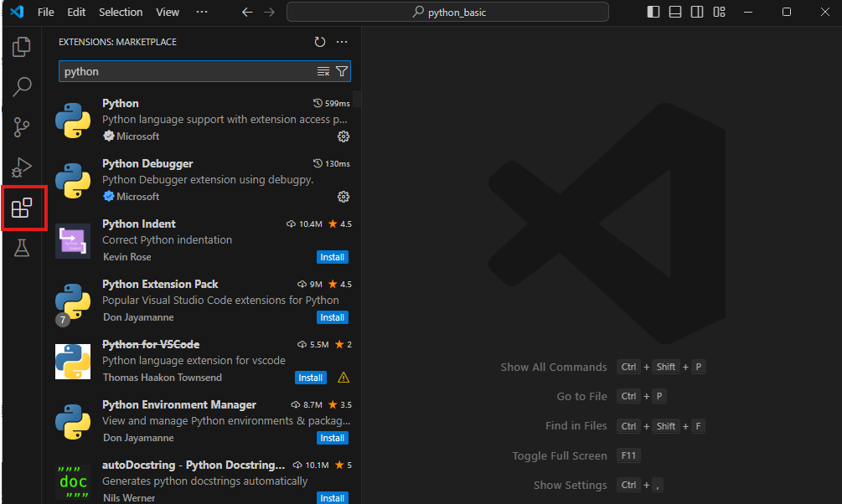Select autoDocstring - Python Docstring title
The height and width of the screenshot is (504, 842).
[x=194, y=465]
